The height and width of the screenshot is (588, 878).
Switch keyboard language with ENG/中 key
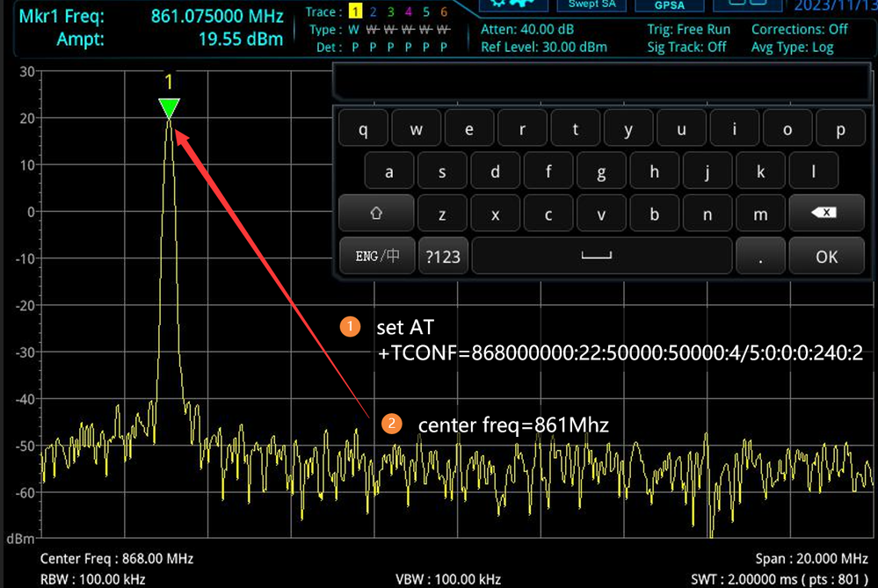[x=377, y=256]
